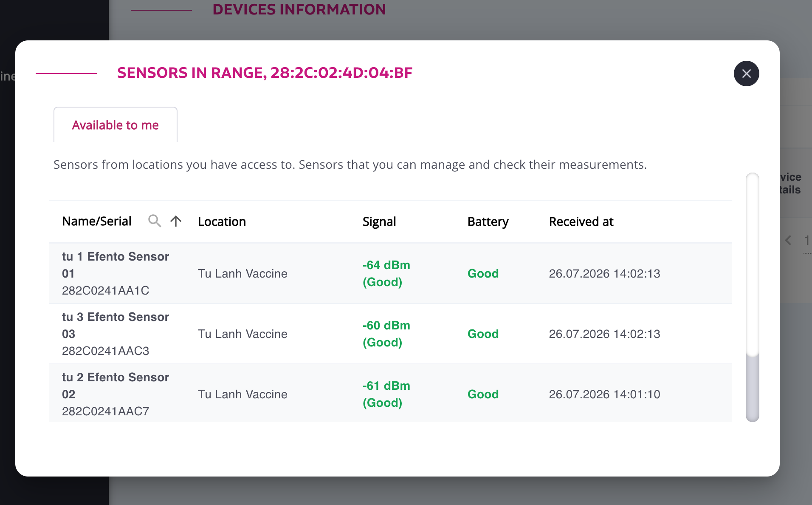Click timestamp 26.07.2026 14:01:10
Viewport: 812px width, 505px height.
point(604,394)
